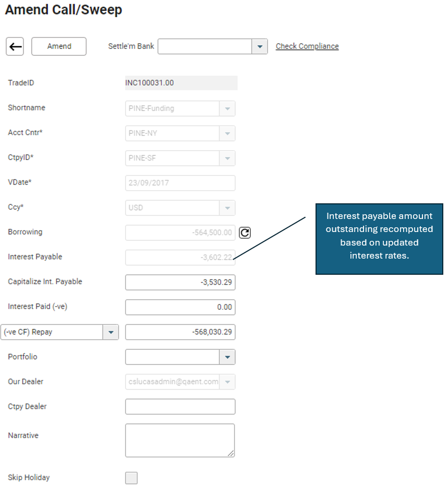The image size is (448, 488).
Task: Click the recompute icon beside Borrowing
Action: [x=245, y=233]
